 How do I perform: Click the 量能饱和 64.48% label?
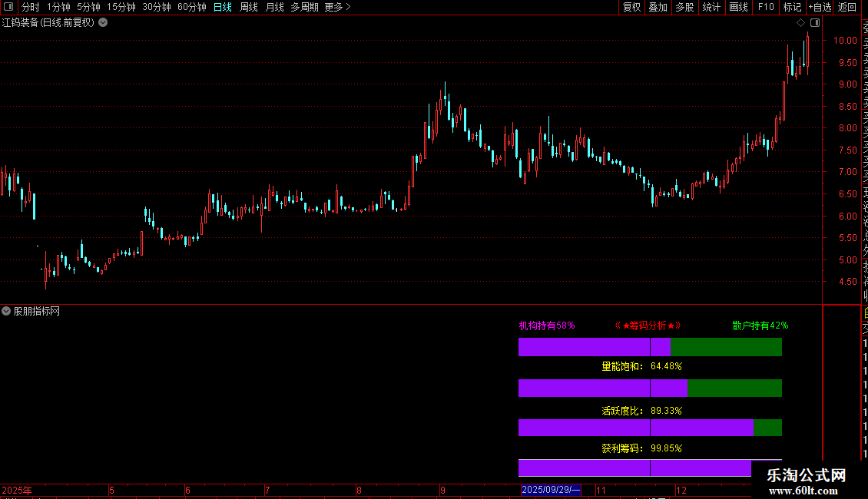coord(641,366)
